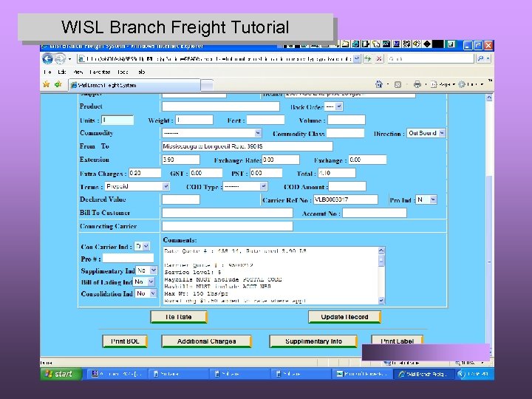Click the Feet input field

tap(265, 120)
